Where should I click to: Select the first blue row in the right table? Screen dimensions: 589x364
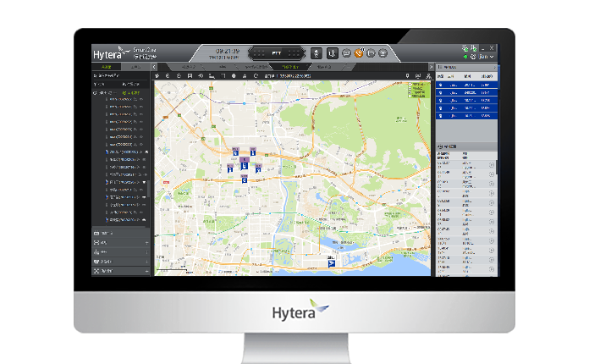click(466, 85)
